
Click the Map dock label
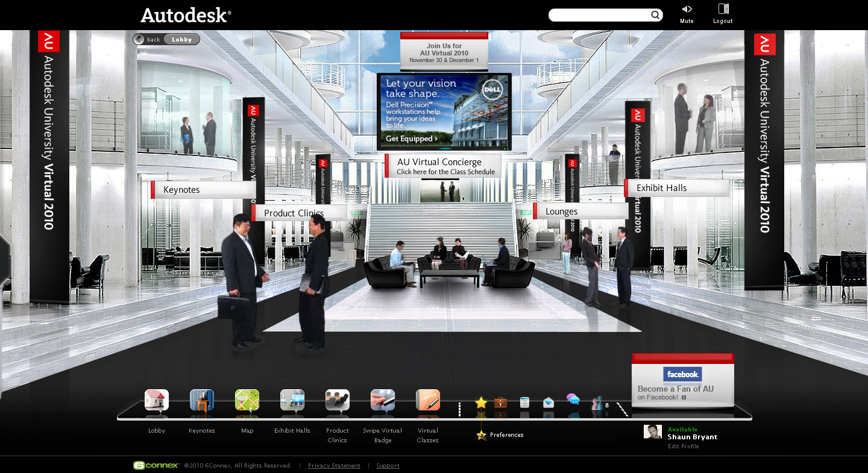pyautogui.click(x=247, y=430)
